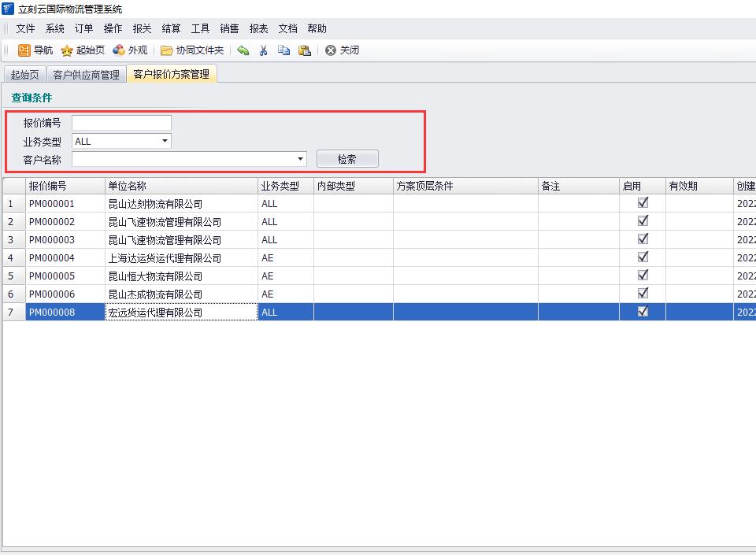Open the 协同文件夹 shared folder icon
Image resolution: width=756 pixels, height=555 pixels.
coord(167,50)
